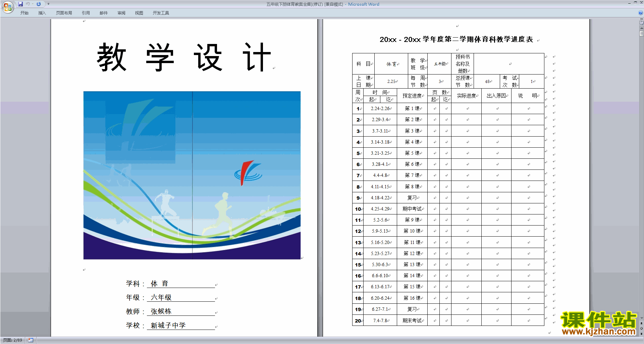Jump to next page with double-down arrows
644x344 pixels.
pos(641,333)
